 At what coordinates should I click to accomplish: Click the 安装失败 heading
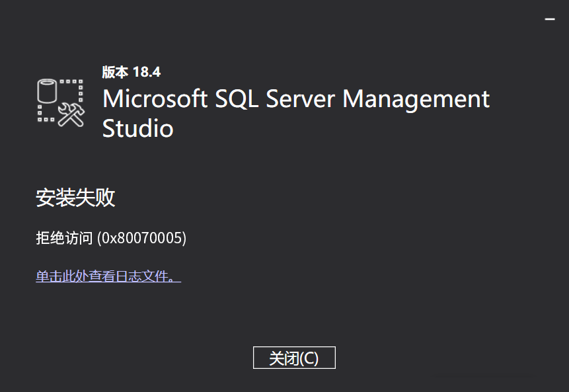click(x=75, y=198)
